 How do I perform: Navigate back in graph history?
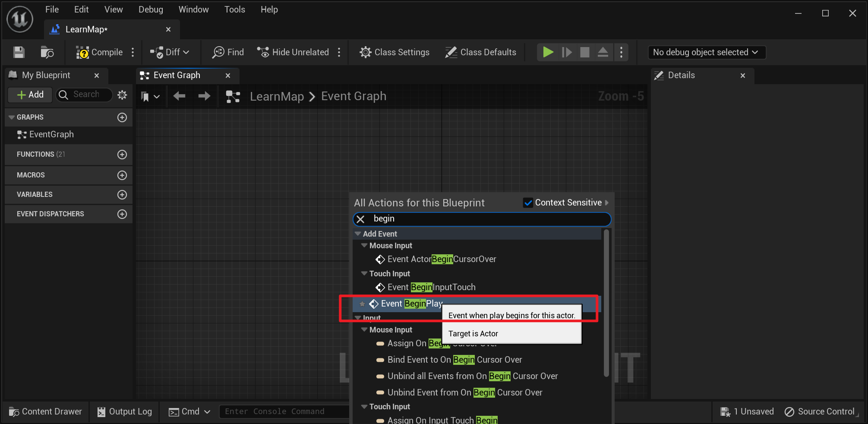(x=179, y=96)
